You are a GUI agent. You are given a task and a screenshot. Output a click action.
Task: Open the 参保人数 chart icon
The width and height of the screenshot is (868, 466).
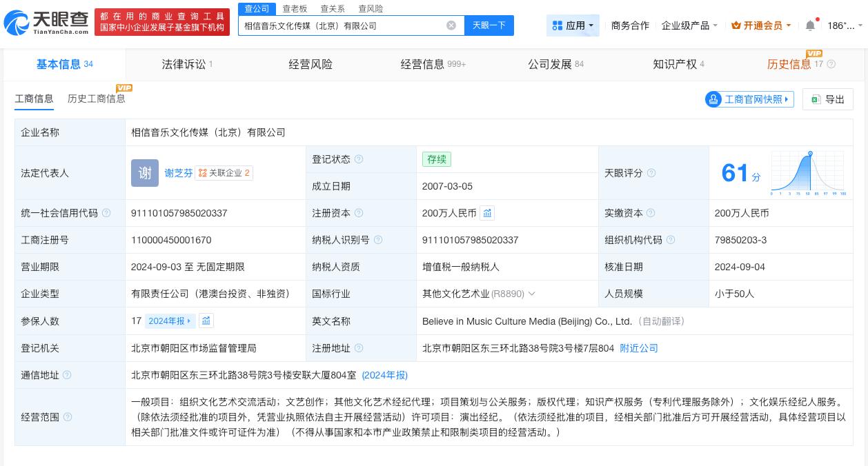(206, 321)
